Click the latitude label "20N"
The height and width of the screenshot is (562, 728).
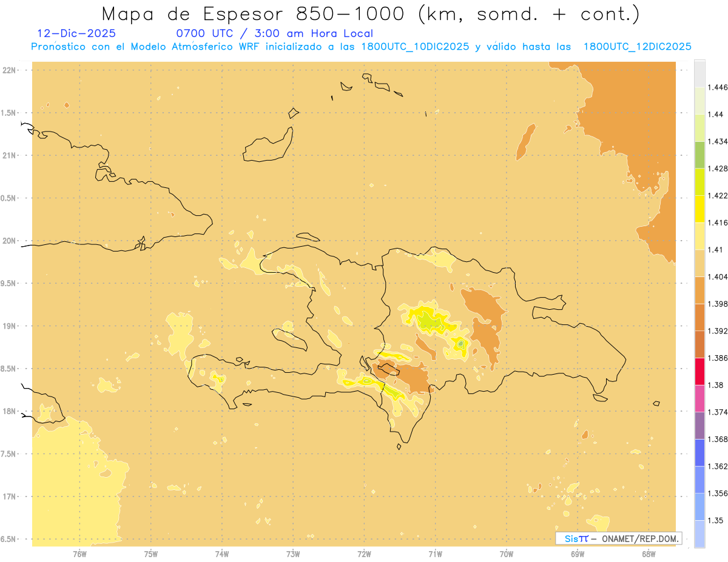[10, 241]
